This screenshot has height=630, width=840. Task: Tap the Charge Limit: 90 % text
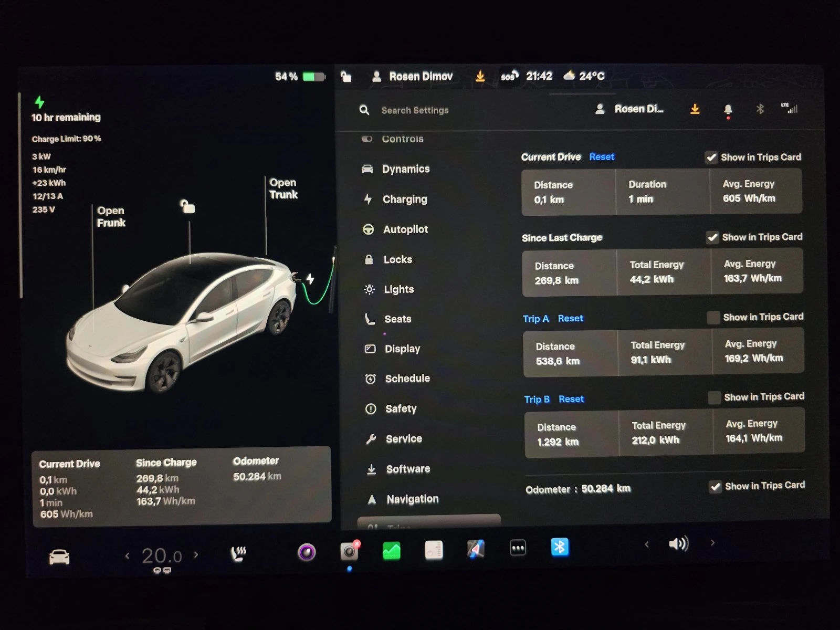[67, 139]
